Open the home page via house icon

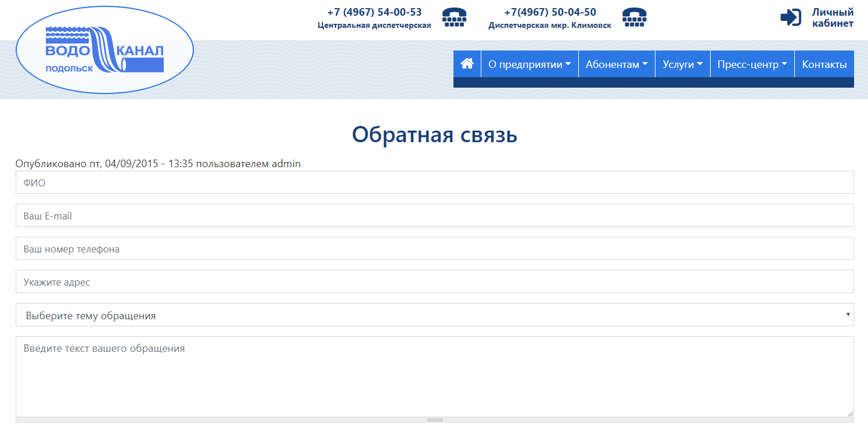(467, 64)
